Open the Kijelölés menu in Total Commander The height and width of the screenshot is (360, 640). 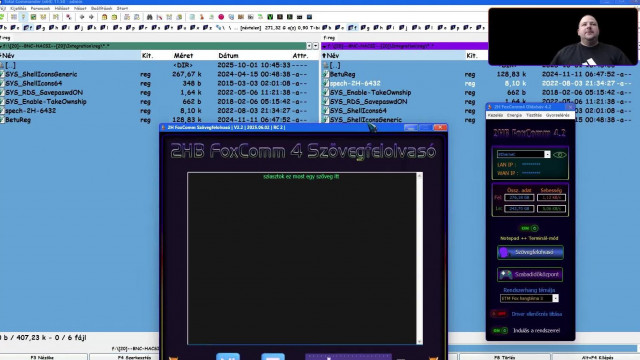(x=18, y=8)
